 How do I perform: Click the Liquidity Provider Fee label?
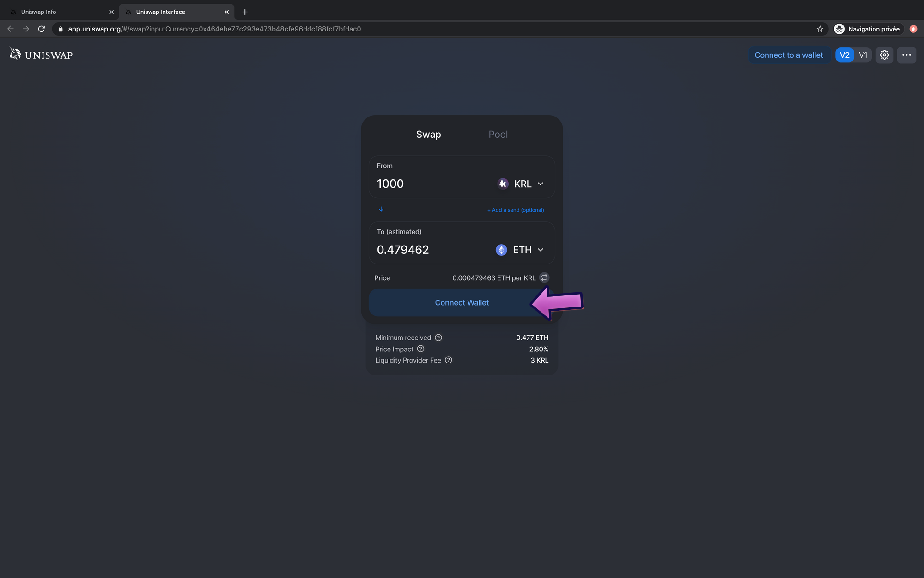tap(408, 360)
